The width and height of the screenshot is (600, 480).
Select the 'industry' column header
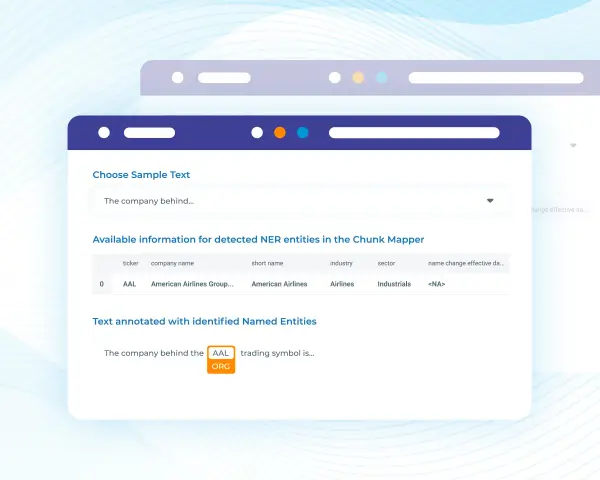341,263
